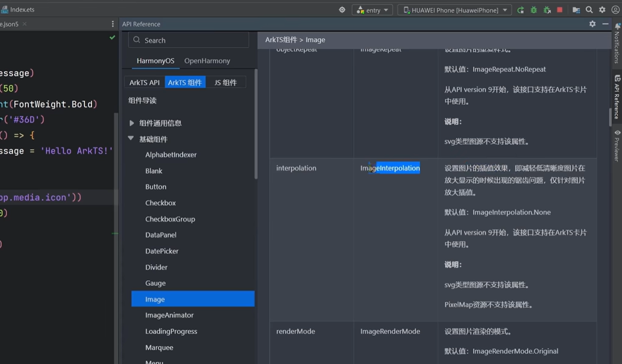
Task: Hide the API Reference panel with minimize dash
Action: coord(606,24)
